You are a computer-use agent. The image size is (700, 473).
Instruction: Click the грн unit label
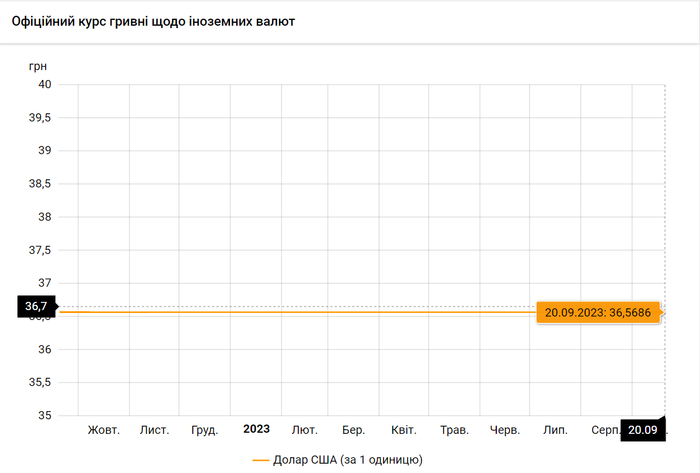point(38,66)
